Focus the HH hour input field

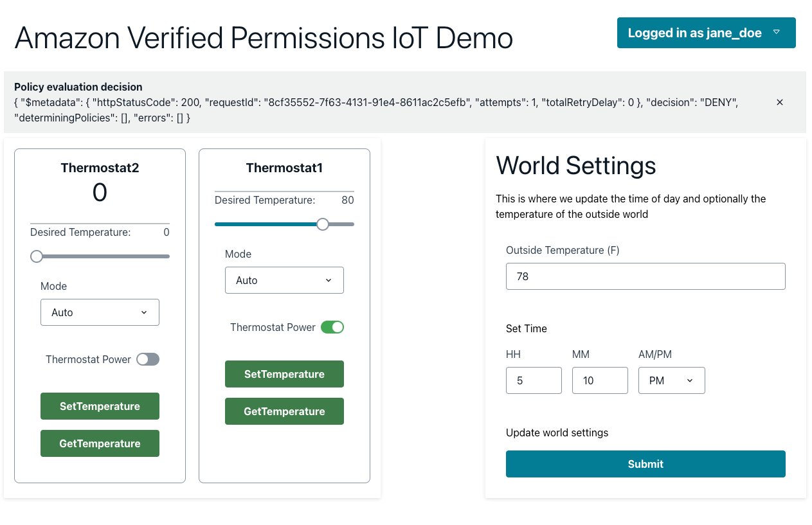click(x=534, y=380)
